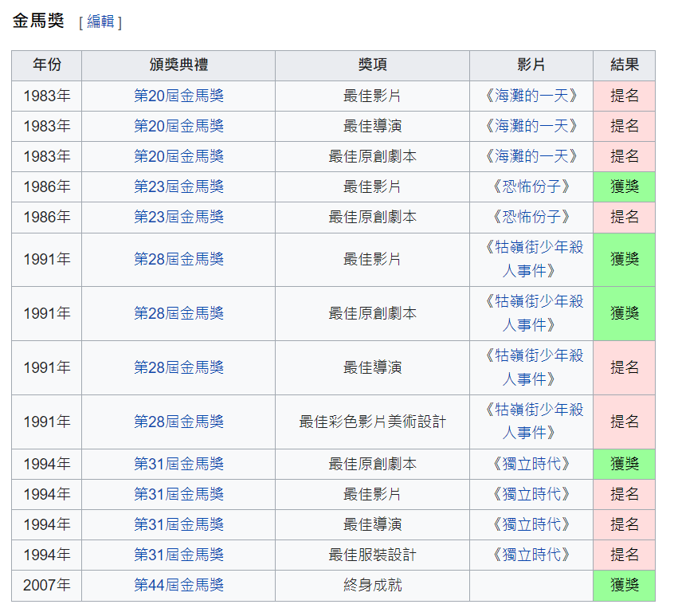
Task: Select the 頒獎典禮 column header
Action: (178, 65)
